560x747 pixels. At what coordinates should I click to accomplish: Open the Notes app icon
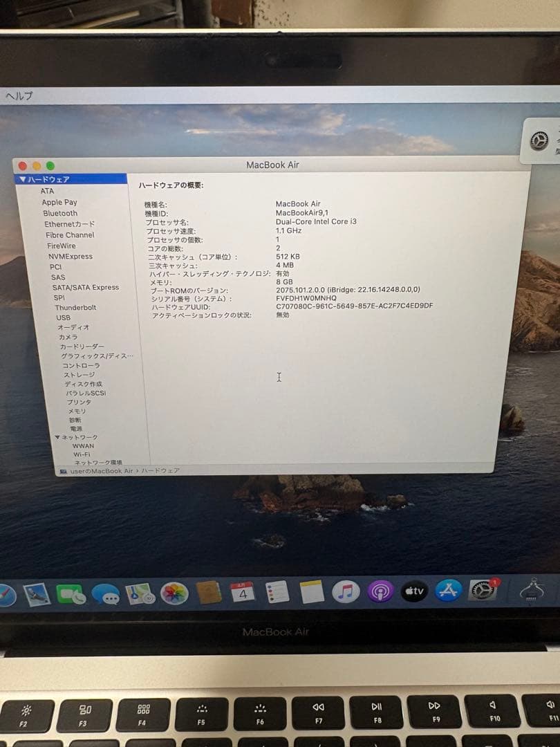[x=312, y=591]
